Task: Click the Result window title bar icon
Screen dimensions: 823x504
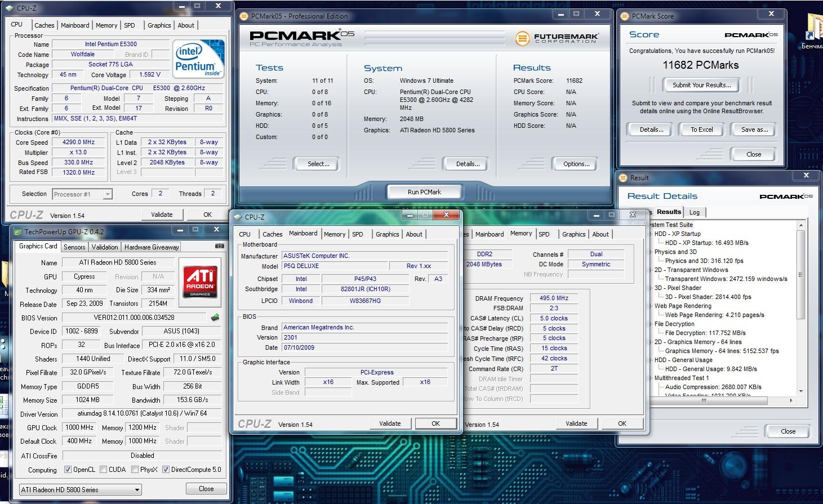Action: point(624,177)
